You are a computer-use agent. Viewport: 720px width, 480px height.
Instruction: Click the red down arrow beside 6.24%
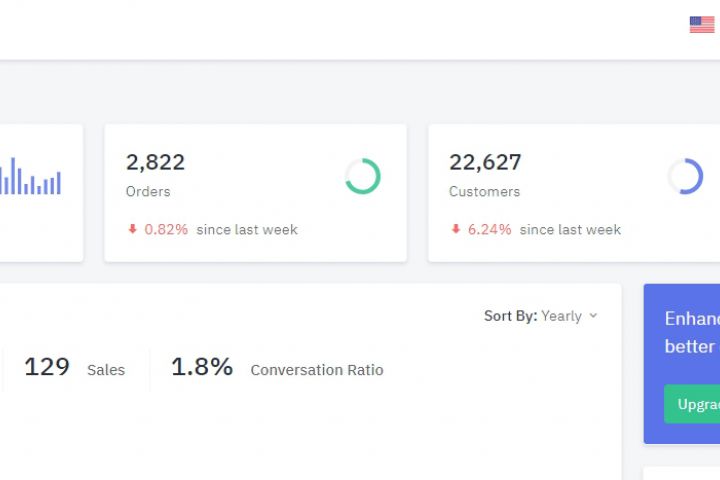point(456,229)
